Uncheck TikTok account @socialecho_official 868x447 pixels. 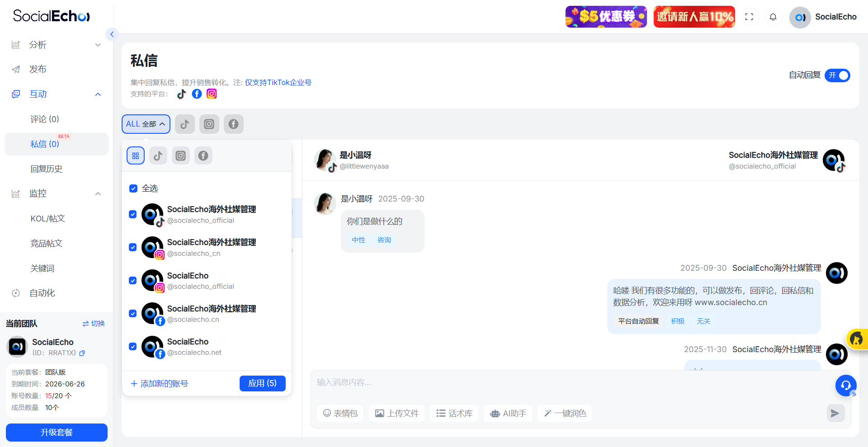pyautogui.click(x=133, y=214)
